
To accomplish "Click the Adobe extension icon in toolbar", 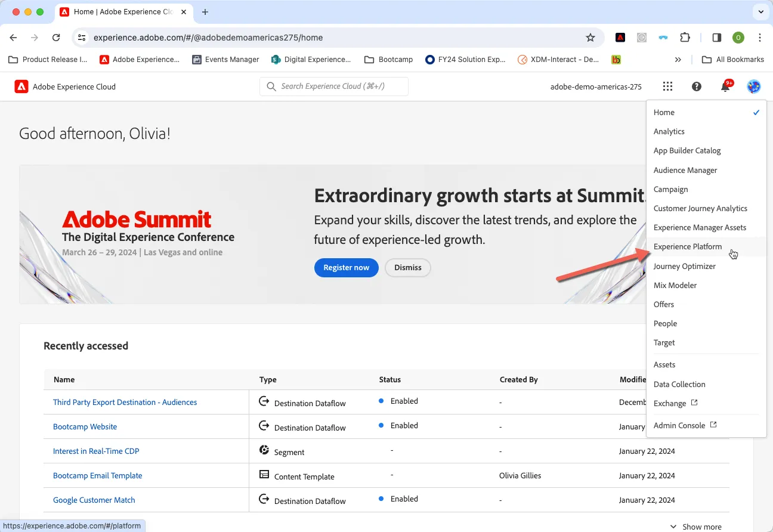I will coord(620,38).
